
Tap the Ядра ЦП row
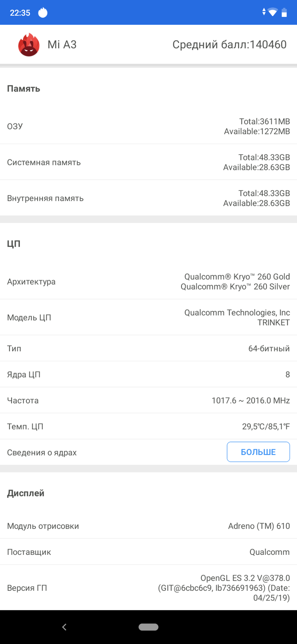click(148, 374)
